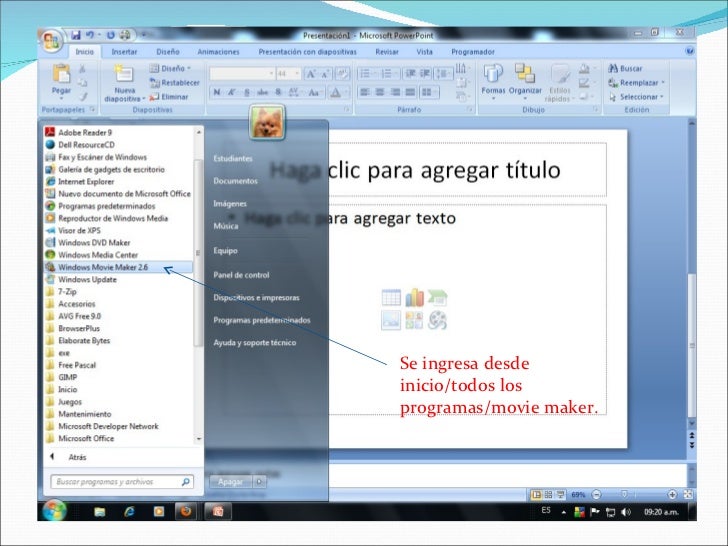Screen dimensions: 728x546
Task: Click the insert media clip icon on slide
Action: [x=437, y=320]
